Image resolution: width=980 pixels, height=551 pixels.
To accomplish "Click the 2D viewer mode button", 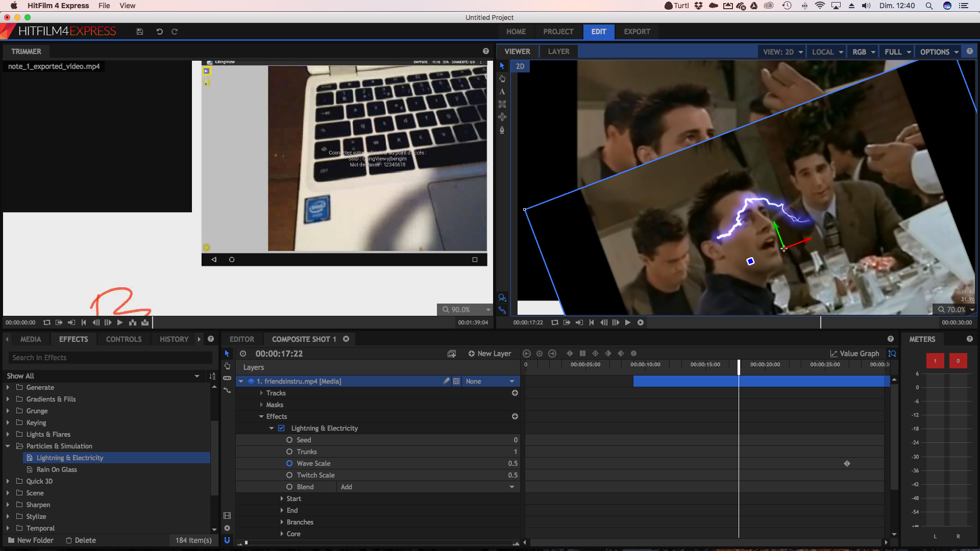I will [520, 66].
